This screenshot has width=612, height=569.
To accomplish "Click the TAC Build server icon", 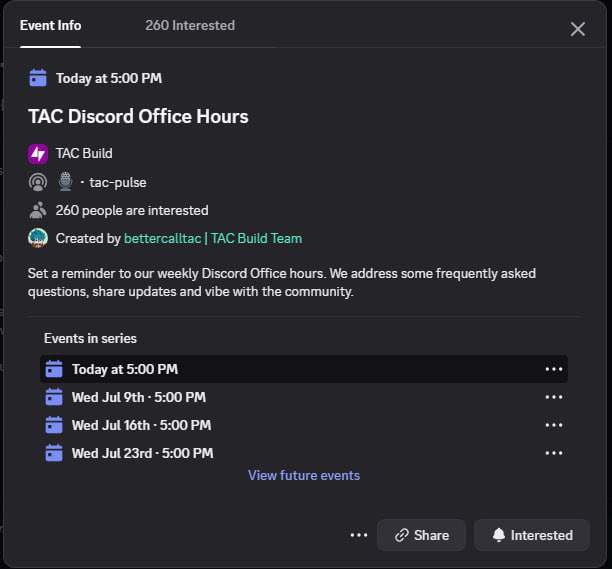I will tap(38, 154).
